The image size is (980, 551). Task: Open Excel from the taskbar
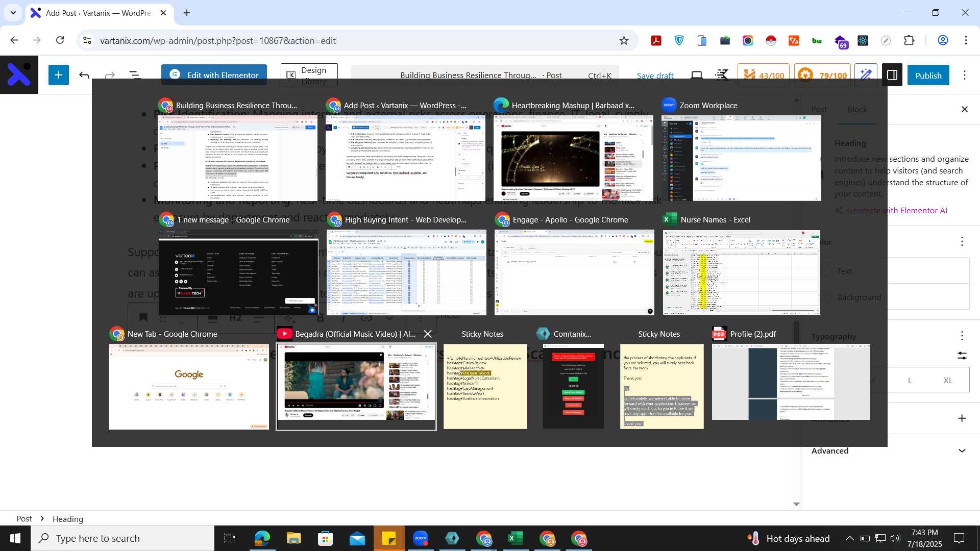pyautogui.click(x=515, y=538)
